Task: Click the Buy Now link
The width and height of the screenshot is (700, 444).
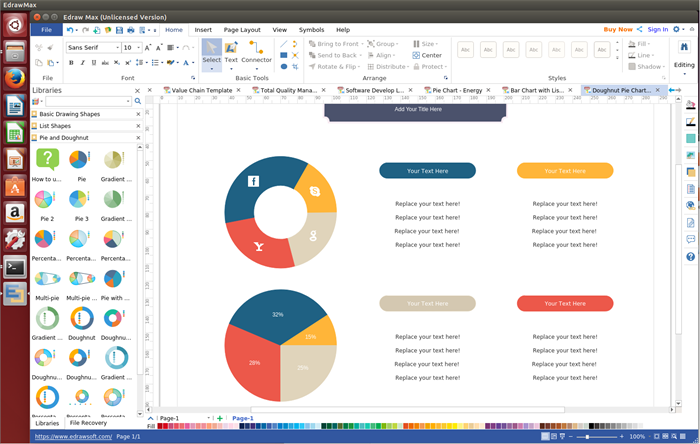Action: point(617,30)
